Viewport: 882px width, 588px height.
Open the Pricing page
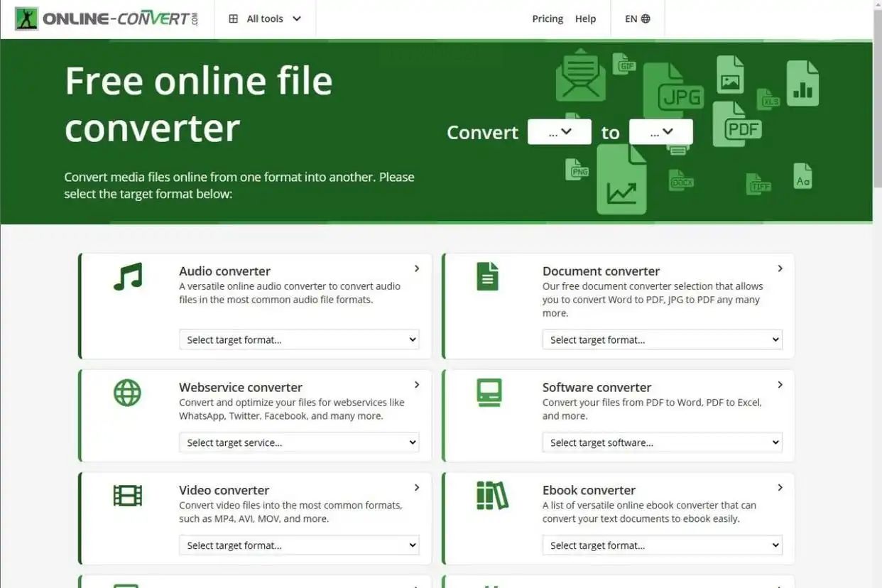(x=548, y=19)
